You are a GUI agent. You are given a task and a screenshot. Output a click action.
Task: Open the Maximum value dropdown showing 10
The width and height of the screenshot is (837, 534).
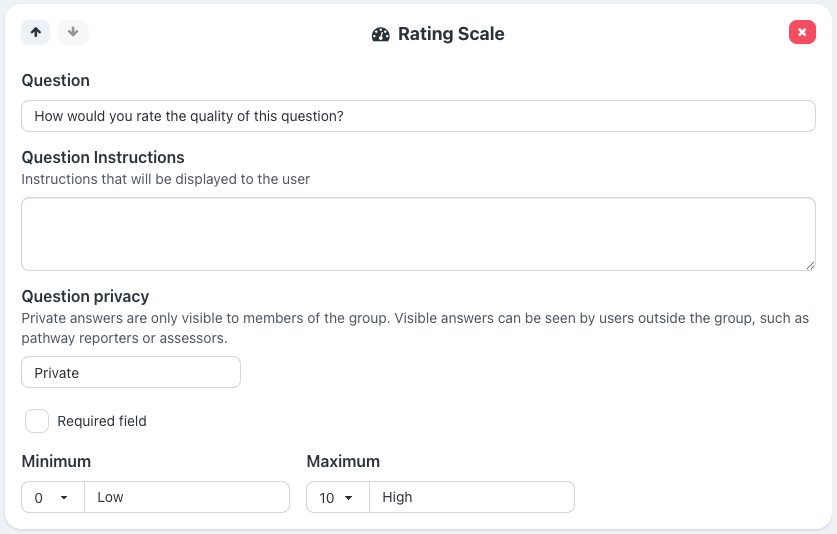click(337, 497)
